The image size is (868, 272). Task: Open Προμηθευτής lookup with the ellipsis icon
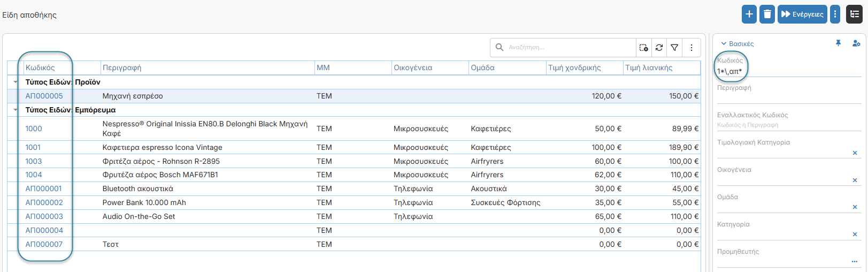coord(855,262)
